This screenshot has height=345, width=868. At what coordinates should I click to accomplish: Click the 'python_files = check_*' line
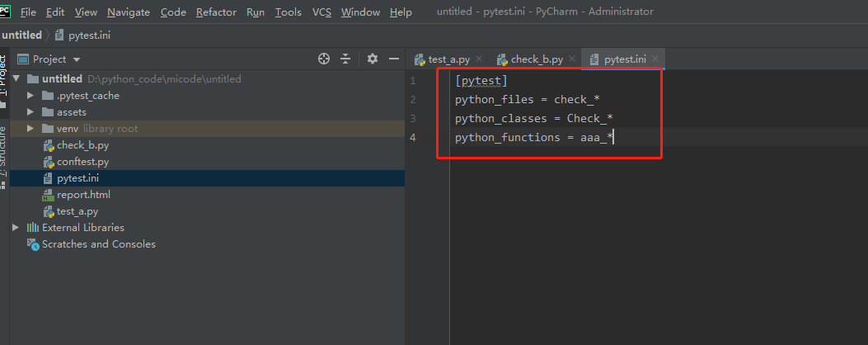pos(528,100)
